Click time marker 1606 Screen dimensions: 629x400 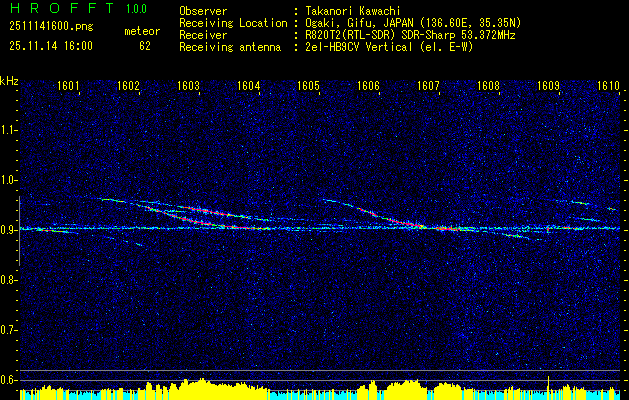[x=368, y=86]
